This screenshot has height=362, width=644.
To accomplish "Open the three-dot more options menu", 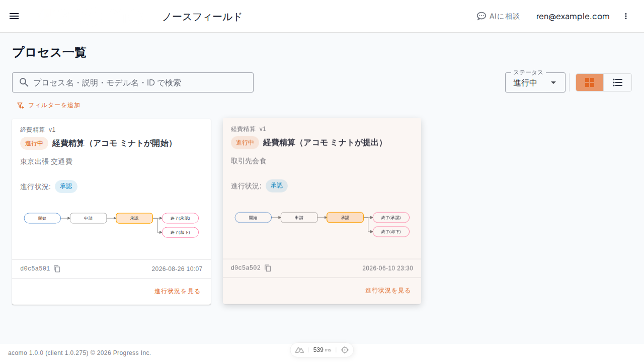I will coord(626,16).
